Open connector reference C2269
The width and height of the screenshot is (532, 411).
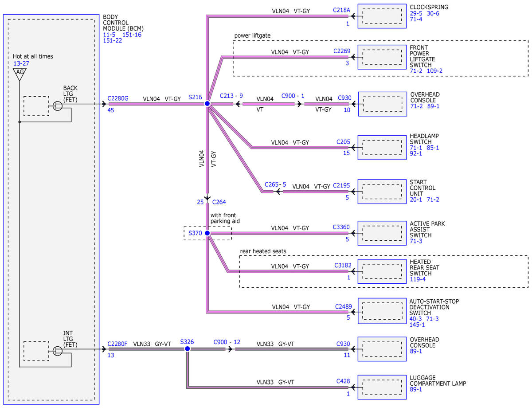coord(342,51)
